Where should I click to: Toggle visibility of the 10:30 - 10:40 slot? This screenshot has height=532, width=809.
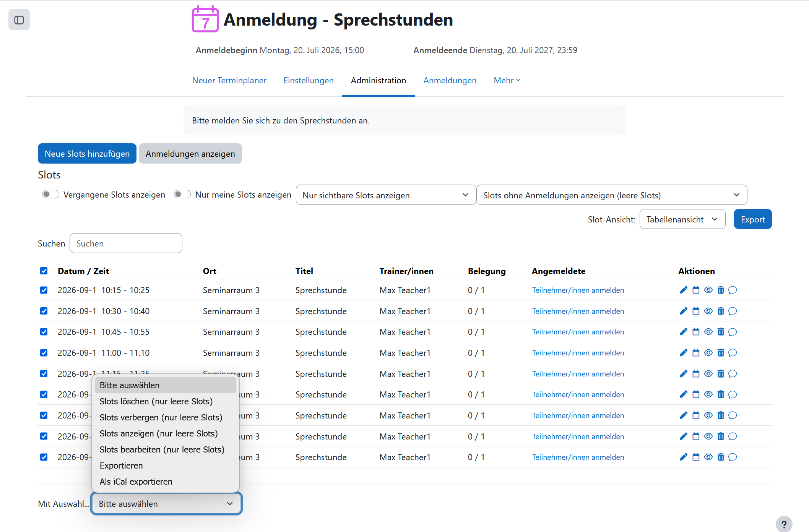pyautogui.click(x=708, y=311)
